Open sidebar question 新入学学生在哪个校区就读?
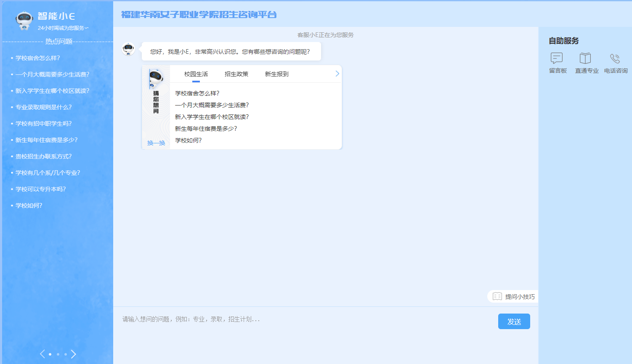The height and width of the screenshot is (364, 632). point(53,91)
